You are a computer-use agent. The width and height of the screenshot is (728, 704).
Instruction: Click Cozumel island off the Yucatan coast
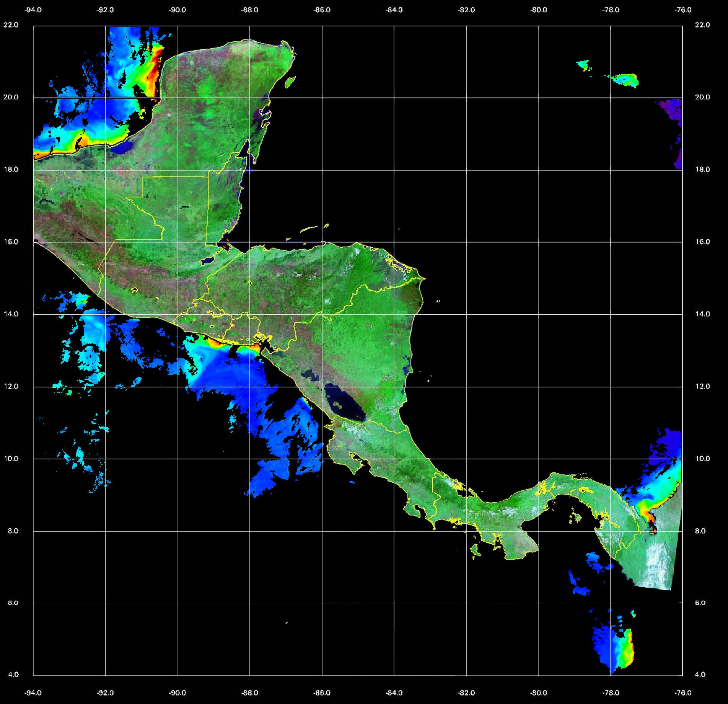click(x=290, y=82)
